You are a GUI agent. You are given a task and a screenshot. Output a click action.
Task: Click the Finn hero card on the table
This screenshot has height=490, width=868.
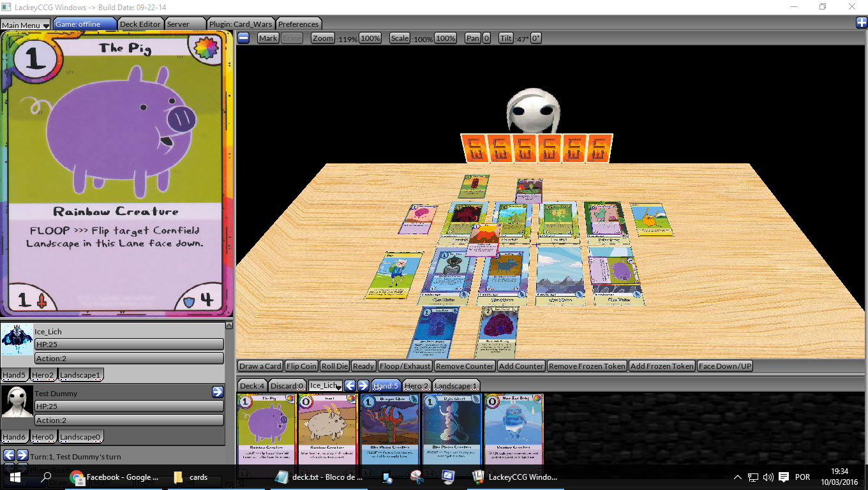(x=394, y=275)
